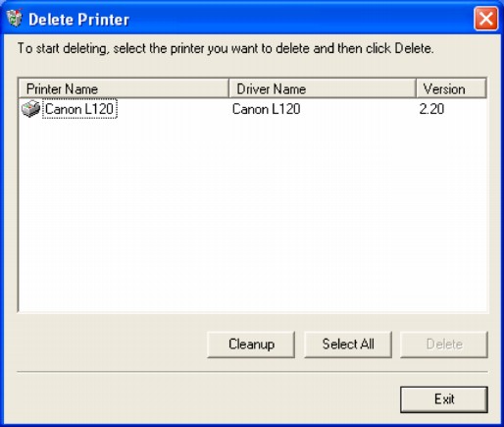Screen dimensions: 504x427
Task: Close the Delete Printer dialog
Action: pyautogui.click(x=485, y=19)
